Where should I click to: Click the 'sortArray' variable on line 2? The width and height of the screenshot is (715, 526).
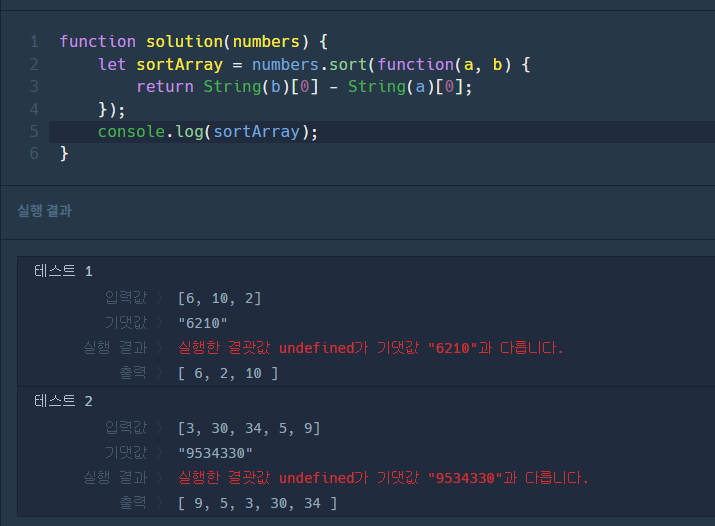180,65
